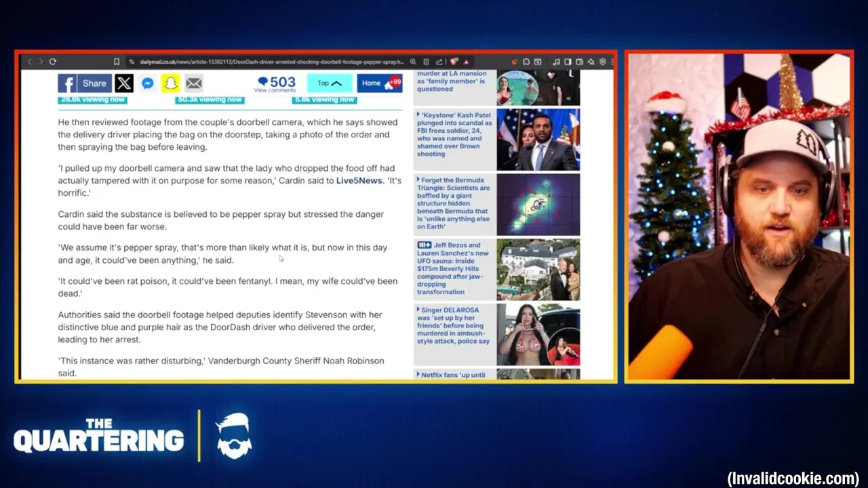Viewport: 868px width, 488px height.
Task: Share article by email envelope icon
Action: click(x=194, y=83)
